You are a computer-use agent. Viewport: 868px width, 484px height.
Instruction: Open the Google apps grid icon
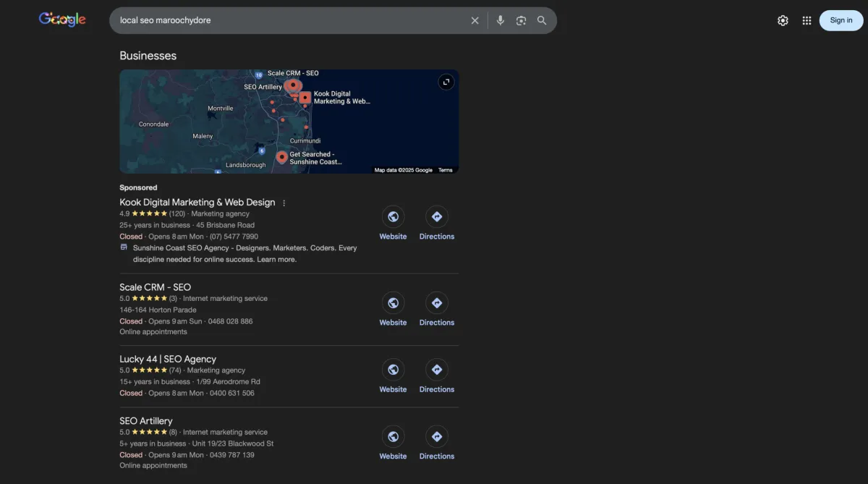807,20
